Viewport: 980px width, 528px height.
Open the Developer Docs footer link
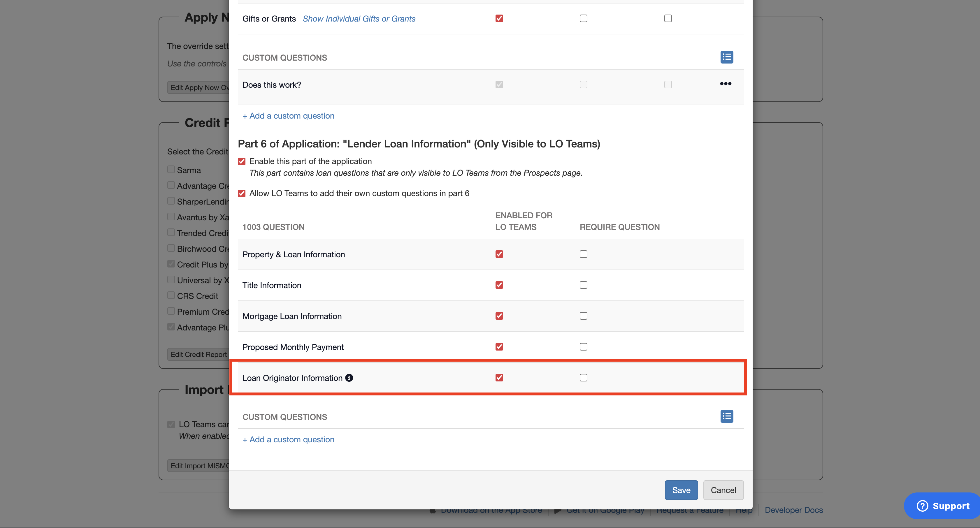pos(793,510)
